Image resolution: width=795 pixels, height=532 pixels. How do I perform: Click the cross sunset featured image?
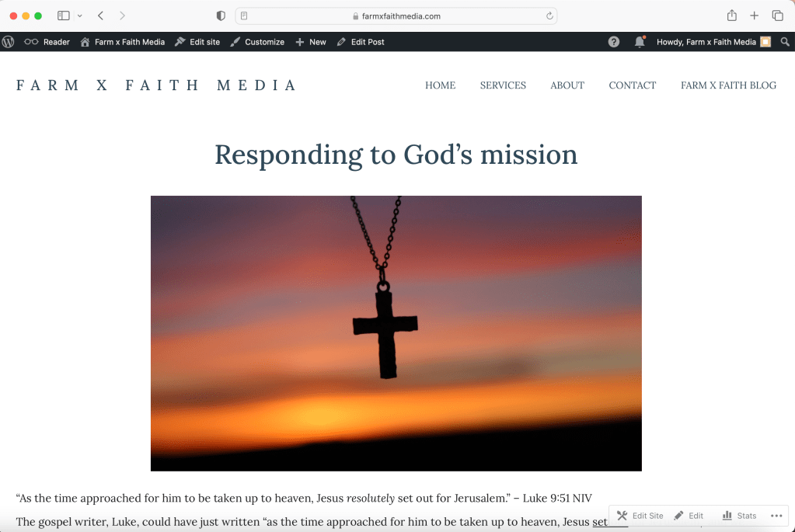pos(396,333)
